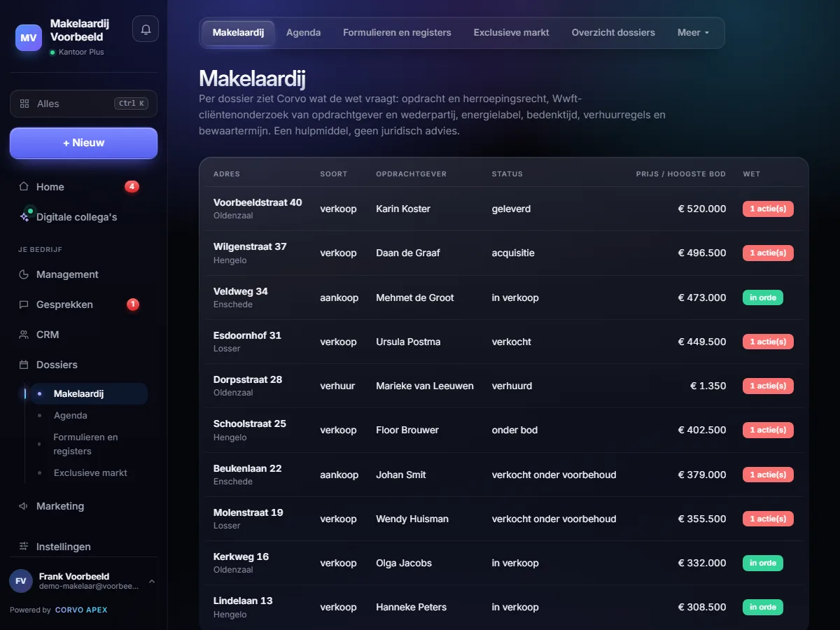Click the STATUS column header
Image resolution: width=840 pixels, height=630 pixels.
coord(507,174)
